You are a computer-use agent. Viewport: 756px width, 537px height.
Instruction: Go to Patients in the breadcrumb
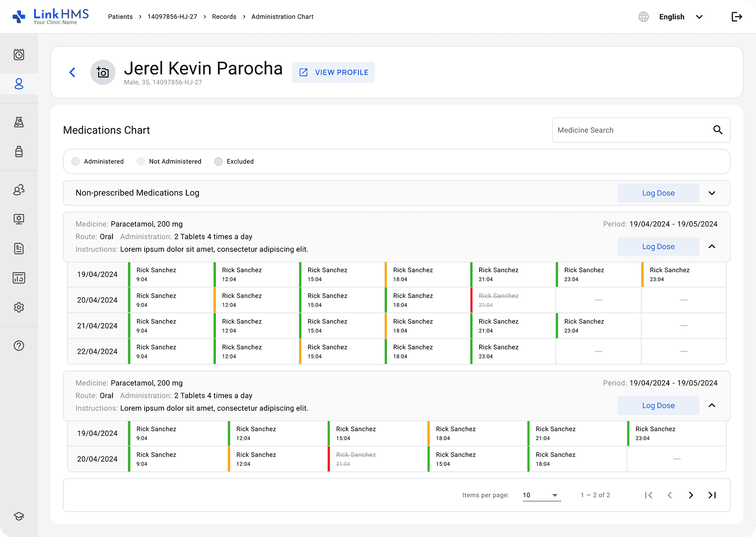(120, 17)
